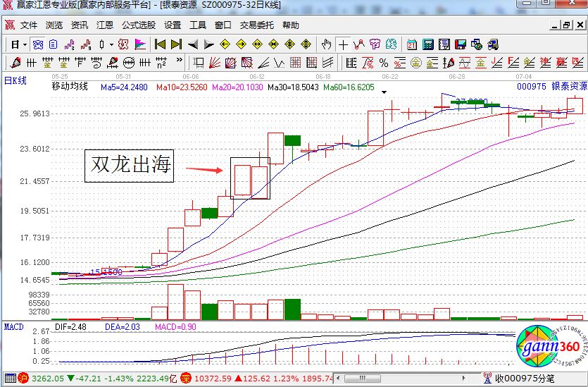The width and height of the screenshot is (588, 387).
Task: Select the crosshair cursor tool
Action: (343, 44)
